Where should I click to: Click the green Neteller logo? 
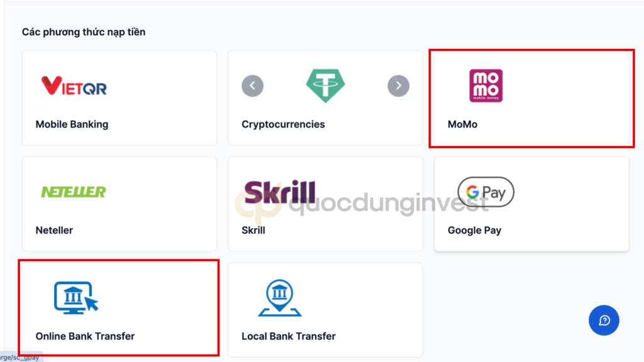[74, 192]
